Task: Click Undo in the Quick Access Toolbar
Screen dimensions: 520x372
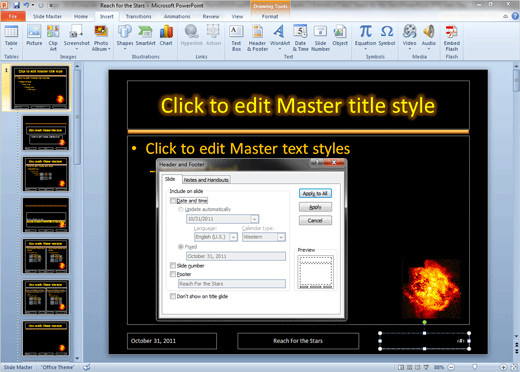Action: (26, 5)
